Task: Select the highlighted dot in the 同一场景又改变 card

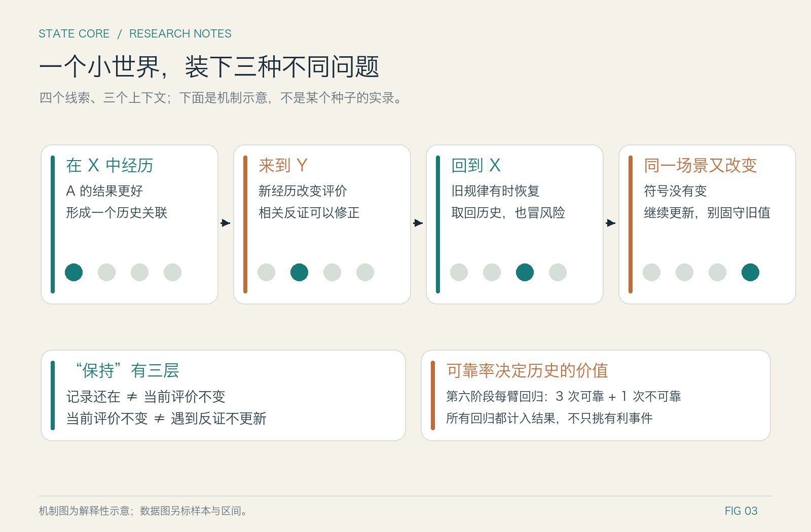Action: tap(750, 272)
